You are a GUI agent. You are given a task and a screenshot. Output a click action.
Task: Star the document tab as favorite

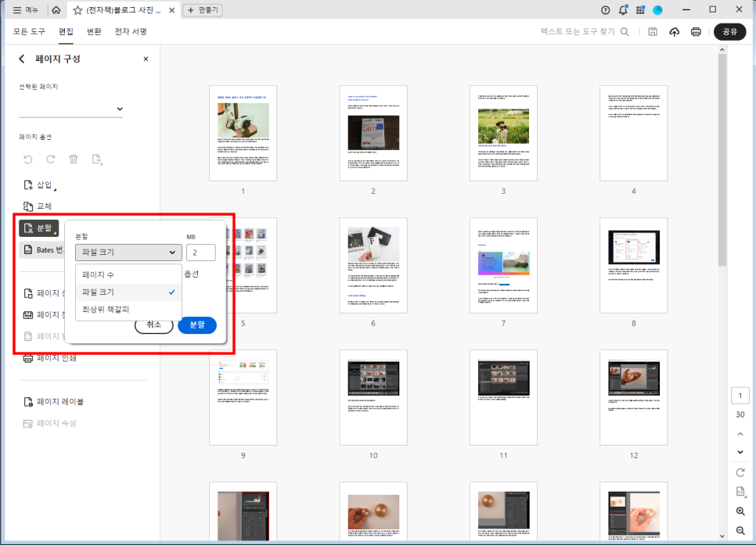[77, 10]
